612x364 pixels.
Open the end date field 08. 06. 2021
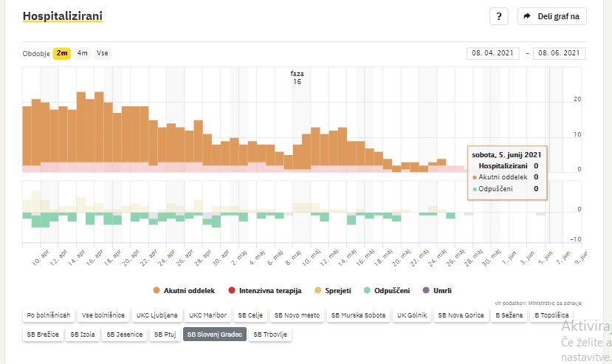pos(560,53)
